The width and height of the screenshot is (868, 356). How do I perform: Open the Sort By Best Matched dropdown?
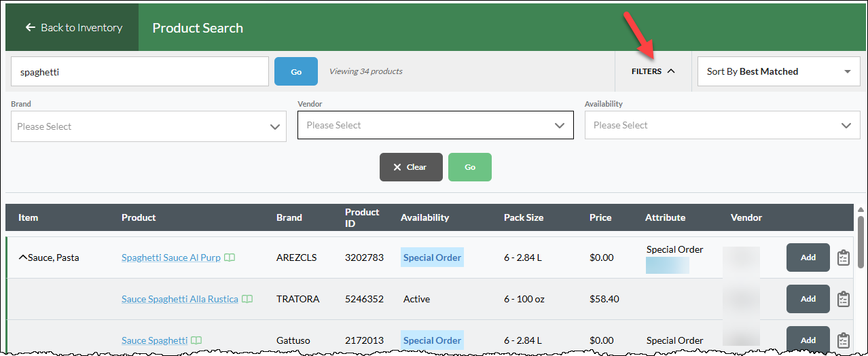click(779, 71)
